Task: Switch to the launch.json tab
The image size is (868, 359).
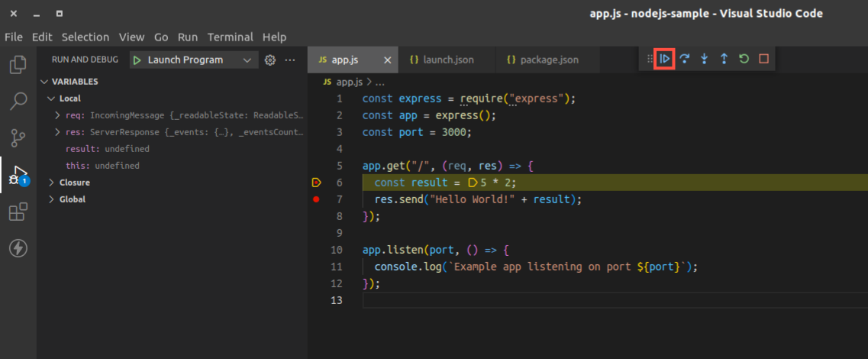Action: pos(448,60)
